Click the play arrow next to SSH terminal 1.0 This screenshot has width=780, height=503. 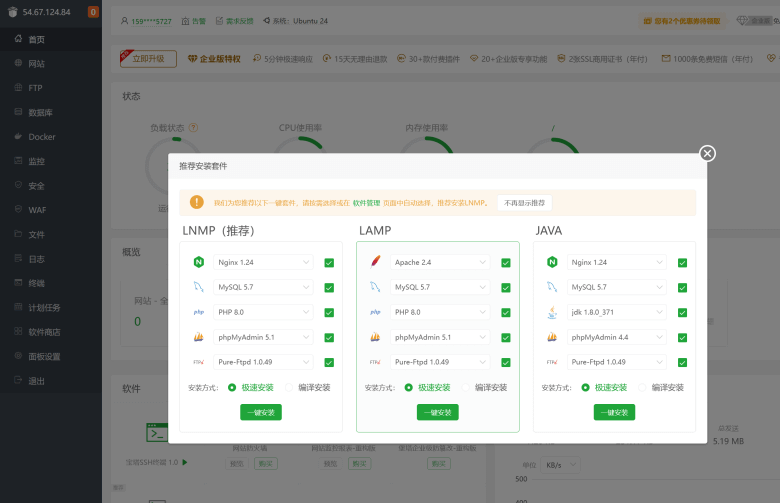tap(185, 462)
